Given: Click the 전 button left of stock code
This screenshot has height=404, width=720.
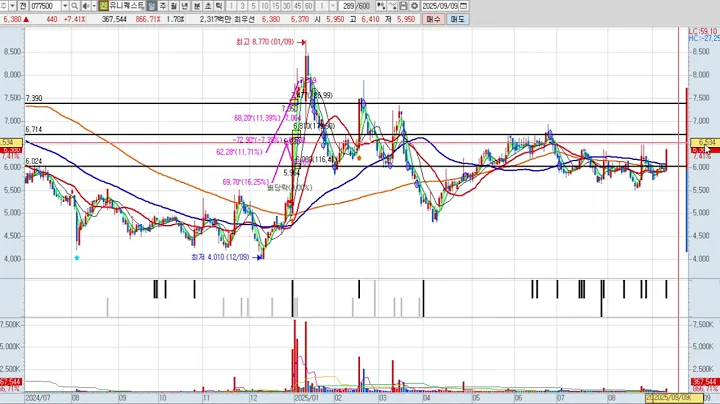Looking at the screenshot, I should point(23,6).
